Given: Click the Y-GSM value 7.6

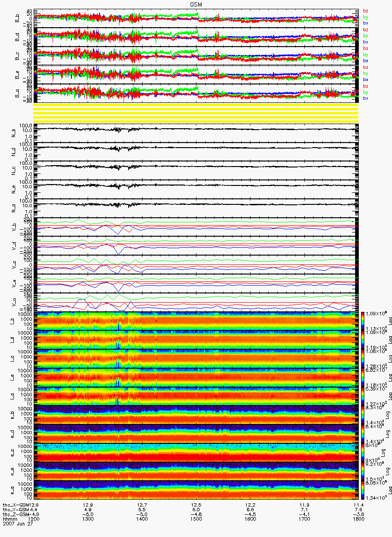Looking at the screenshot, I should pos(358,510).
